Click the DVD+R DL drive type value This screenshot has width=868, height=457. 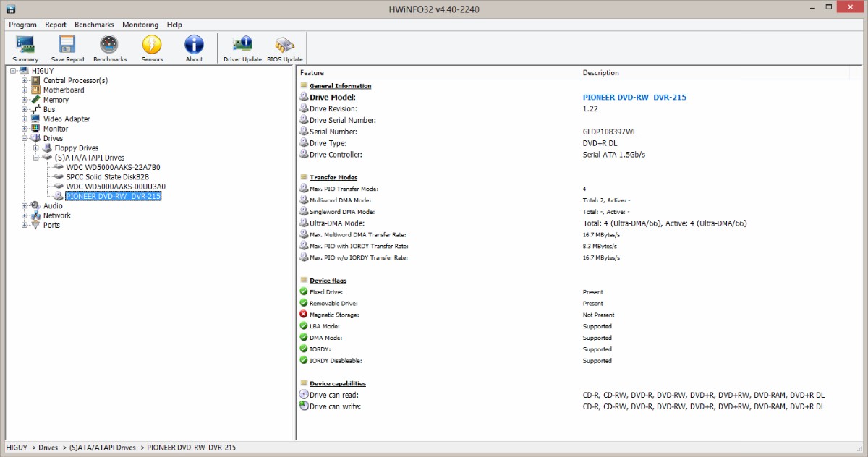600,143
